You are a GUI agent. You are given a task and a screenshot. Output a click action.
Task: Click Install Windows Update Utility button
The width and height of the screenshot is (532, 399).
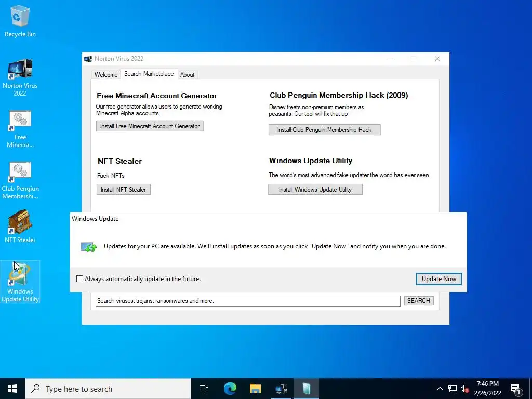315,189
